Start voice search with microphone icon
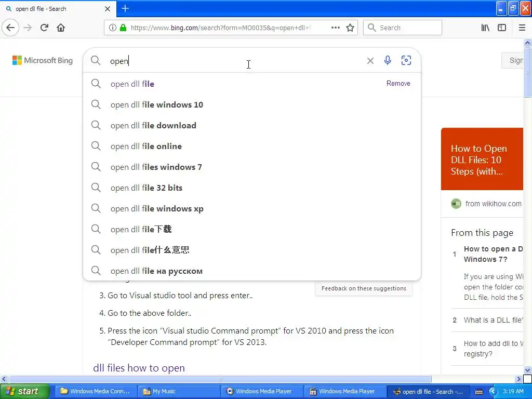 click(388, 60)
